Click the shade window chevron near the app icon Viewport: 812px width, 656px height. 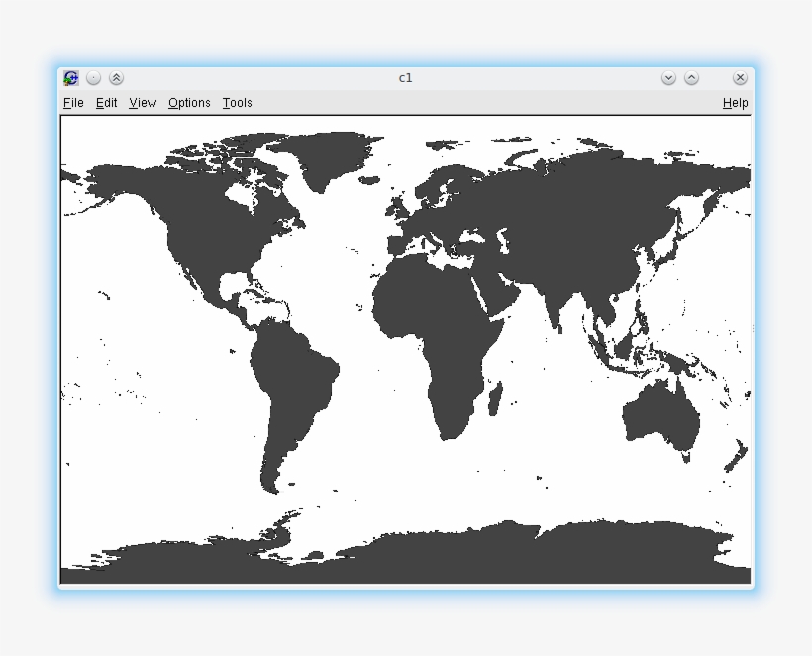(x=115, y=77)
